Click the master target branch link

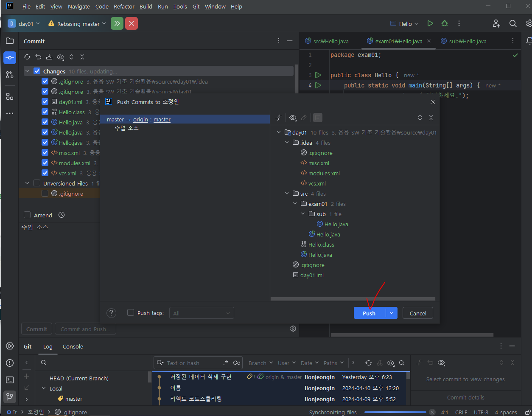click(162, 120)
